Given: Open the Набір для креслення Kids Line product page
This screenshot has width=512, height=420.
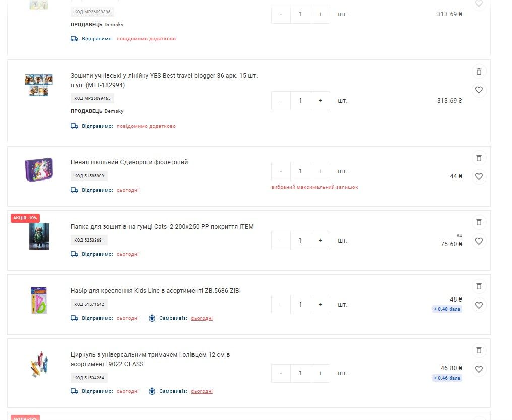Looking at the screenshot, I should coord(155,290).
